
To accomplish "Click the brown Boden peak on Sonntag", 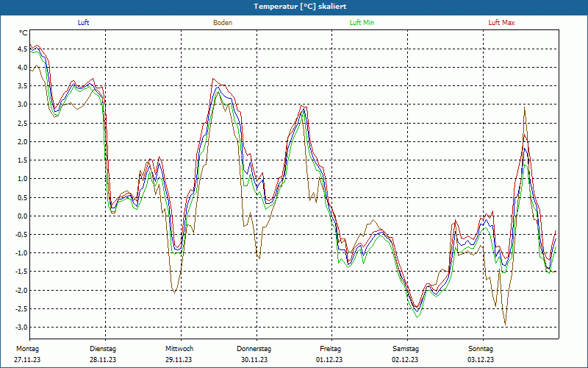I will tap(524, 107).
